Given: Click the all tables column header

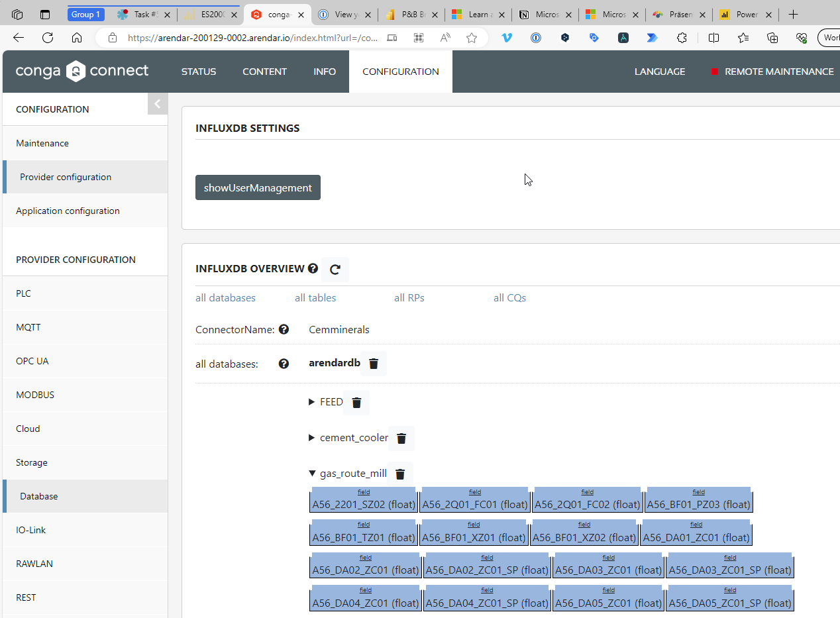Looking at the screenshot, I should (315, 298).
